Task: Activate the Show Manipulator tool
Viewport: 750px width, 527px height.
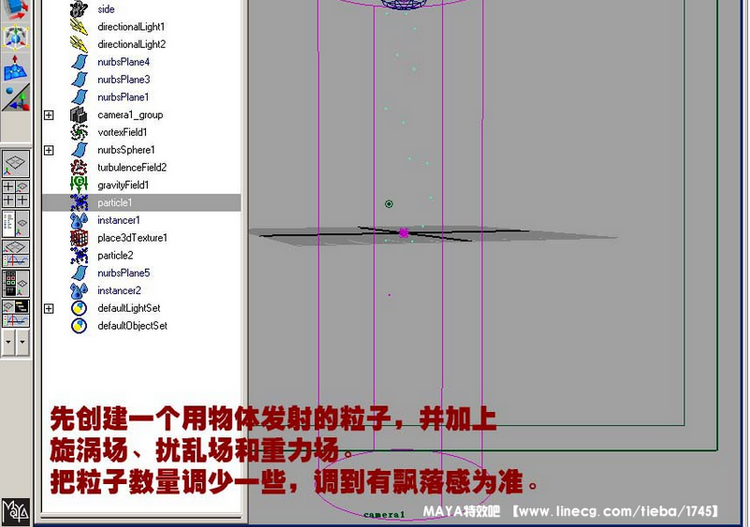Action: point(16,98)
